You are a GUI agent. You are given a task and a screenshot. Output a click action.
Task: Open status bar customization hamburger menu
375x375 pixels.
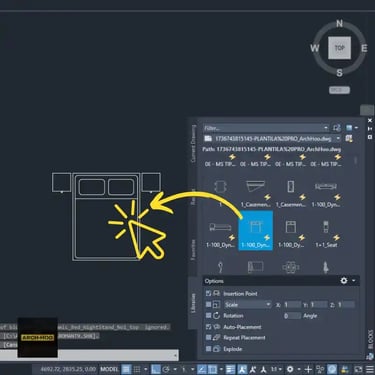pos(369,369)
